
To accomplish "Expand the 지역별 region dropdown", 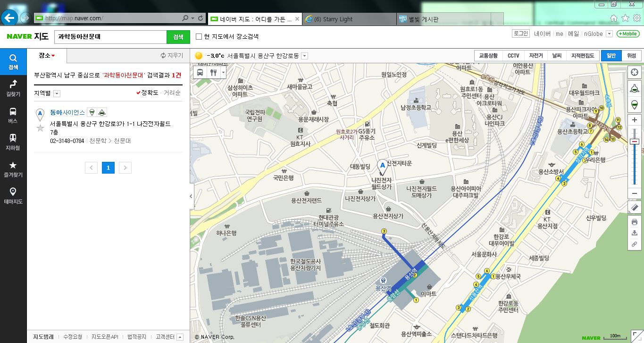I will tap(57, 93).
